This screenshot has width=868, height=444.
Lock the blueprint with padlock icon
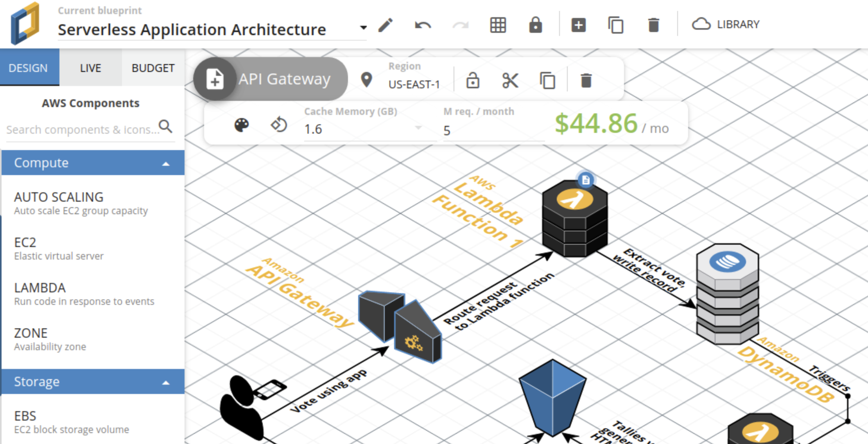[x=535, y=25]
